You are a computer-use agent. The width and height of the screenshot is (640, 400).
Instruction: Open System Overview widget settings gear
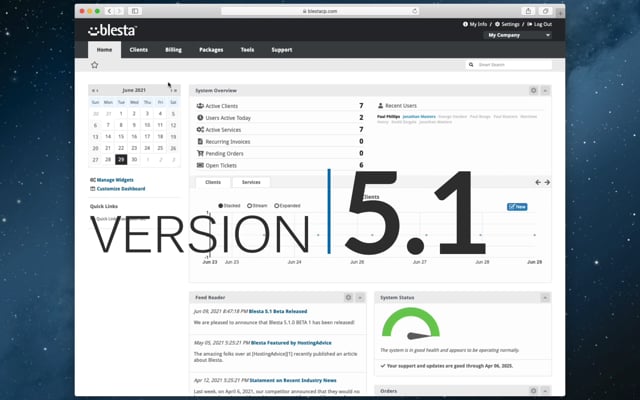(533, 90)
